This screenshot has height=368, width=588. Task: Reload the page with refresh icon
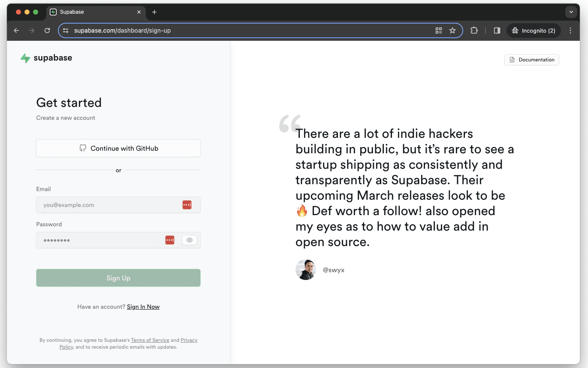click(x=47, y=30)
